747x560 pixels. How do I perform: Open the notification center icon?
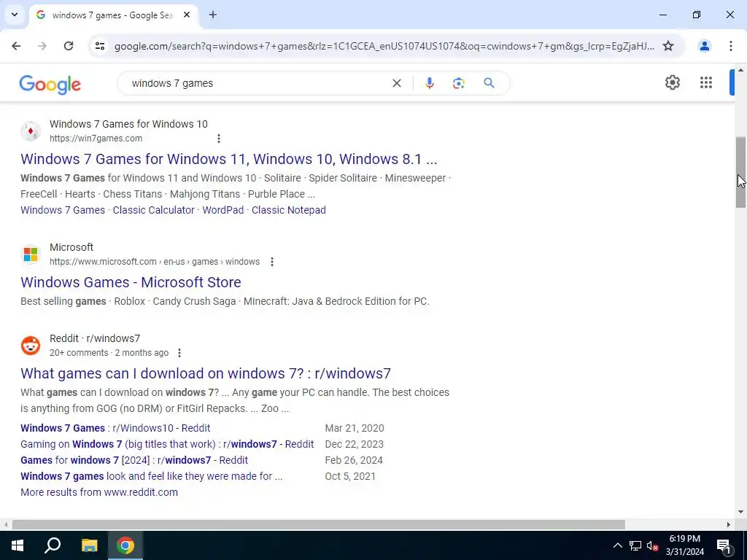coord(724,545)
